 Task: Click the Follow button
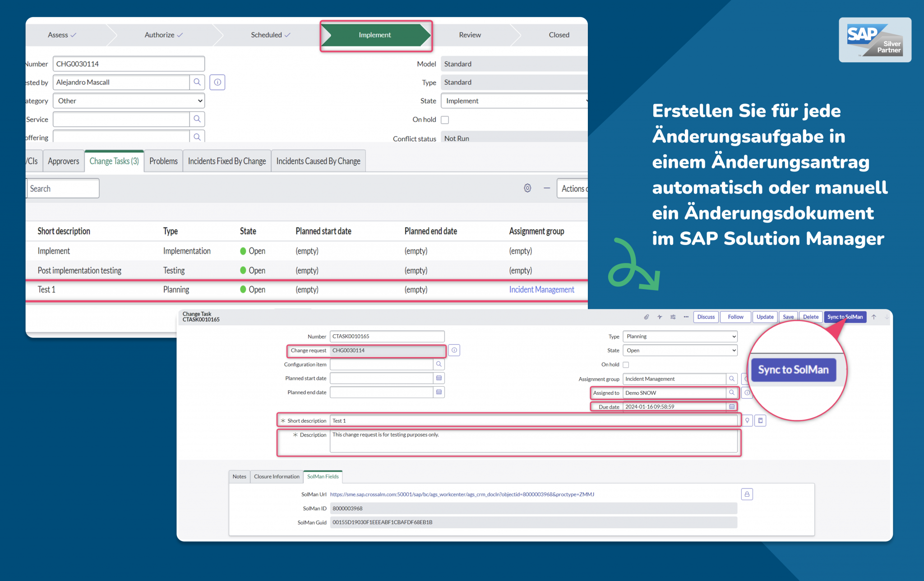pos(735,317)
